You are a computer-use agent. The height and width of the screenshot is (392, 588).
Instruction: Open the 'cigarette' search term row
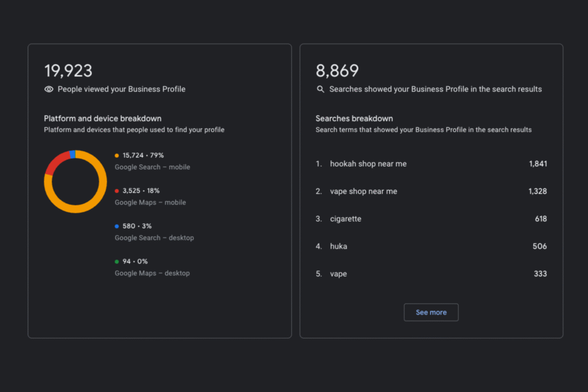tap(346, 219)
